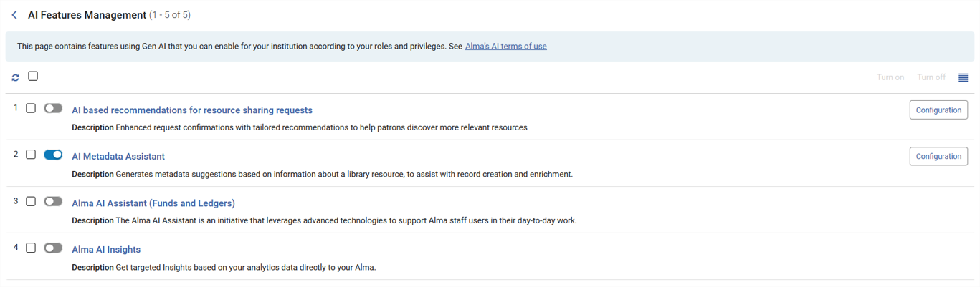
Task: Select checkbox for Alma AI Insights row
Action: click(31, 248)
